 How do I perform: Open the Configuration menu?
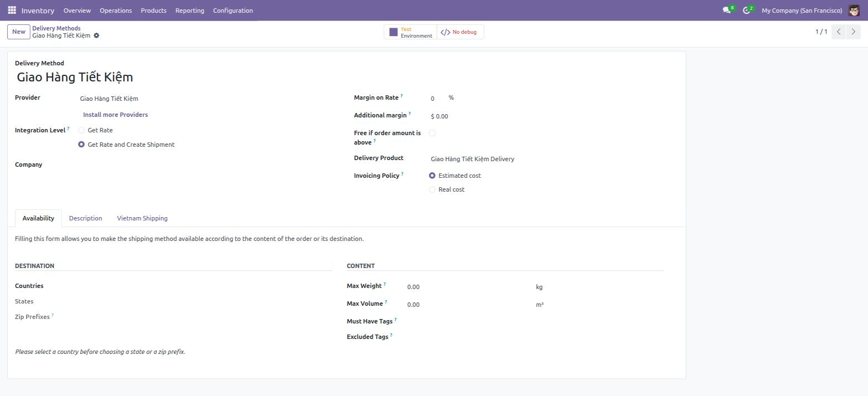[233, 11]
